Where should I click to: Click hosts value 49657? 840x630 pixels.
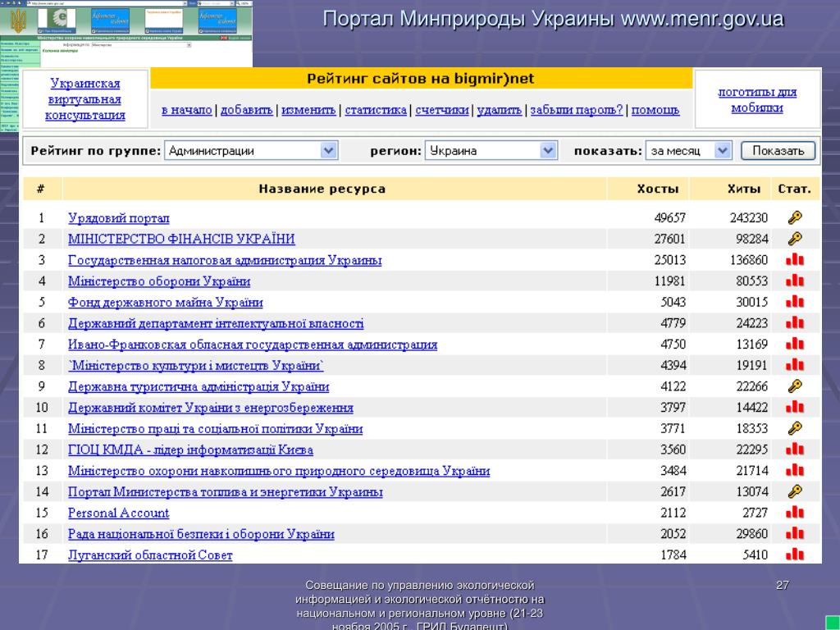pyautogui.click(x=669, y=218)
